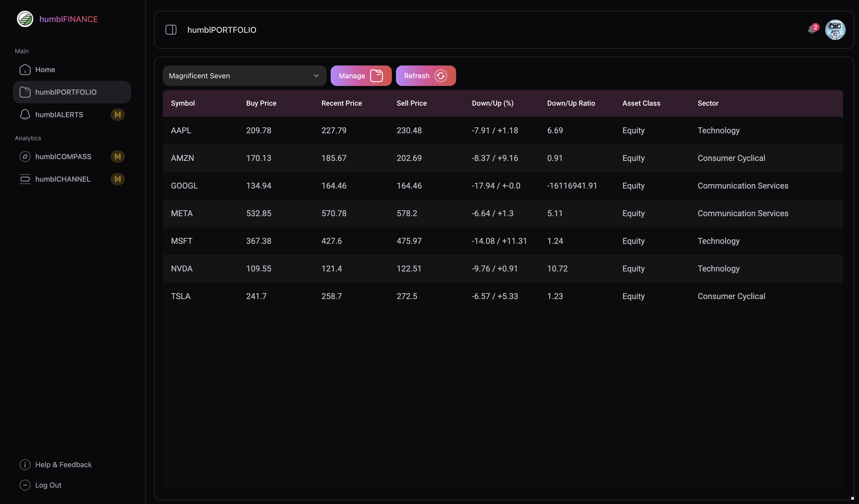This screenshot has height=504, width=859.
Task: Open humblCOMPASS analytics
Action: tap(72, 156)
